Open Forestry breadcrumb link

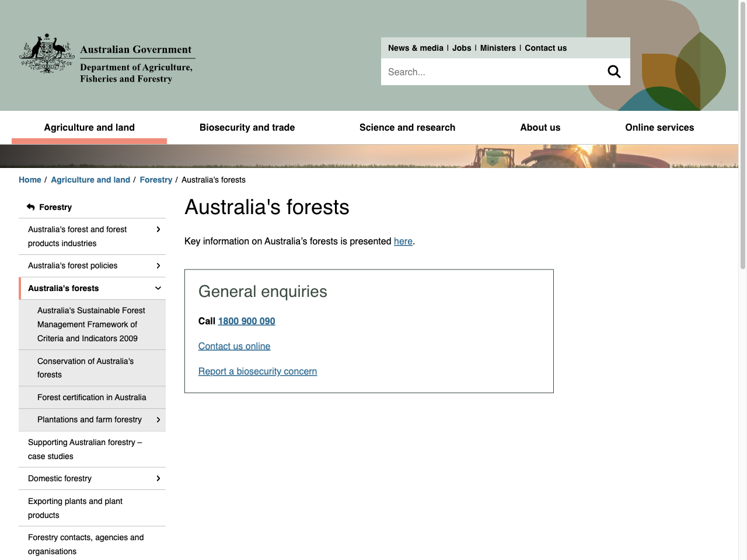click(156, 180)
